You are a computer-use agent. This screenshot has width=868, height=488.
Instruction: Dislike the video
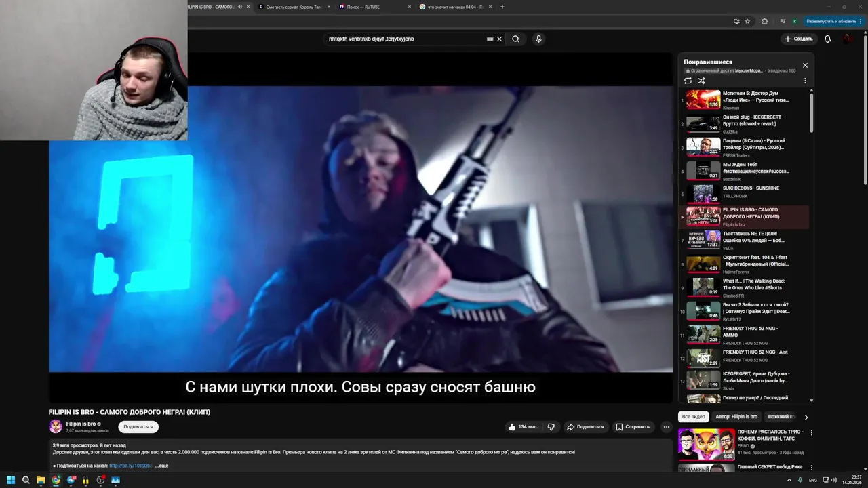(x=551, y=427)
